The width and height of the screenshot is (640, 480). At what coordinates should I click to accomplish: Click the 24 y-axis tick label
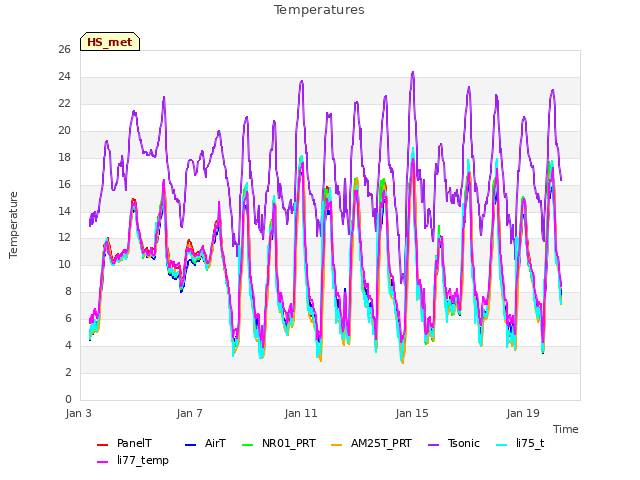coord(64,76)
